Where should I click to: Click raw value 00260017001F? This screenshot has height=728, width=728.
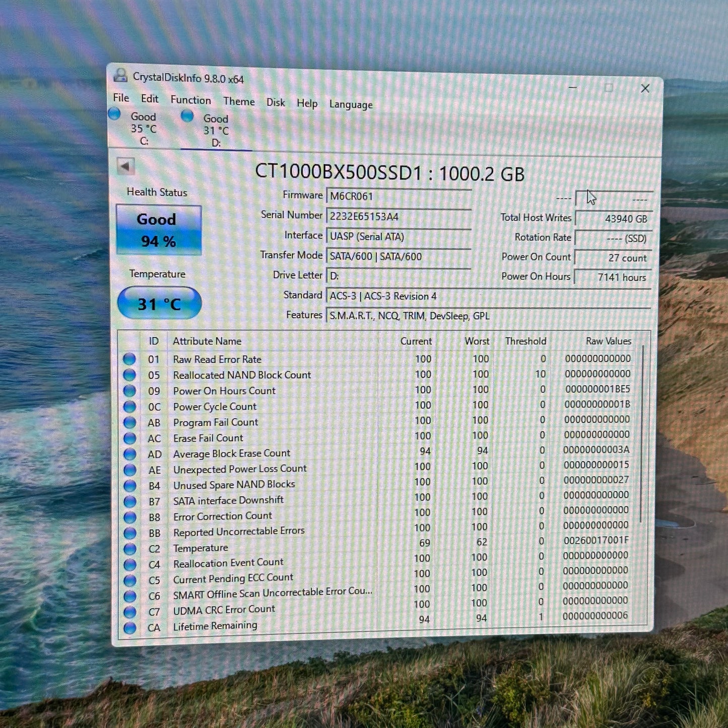point(596,540)
